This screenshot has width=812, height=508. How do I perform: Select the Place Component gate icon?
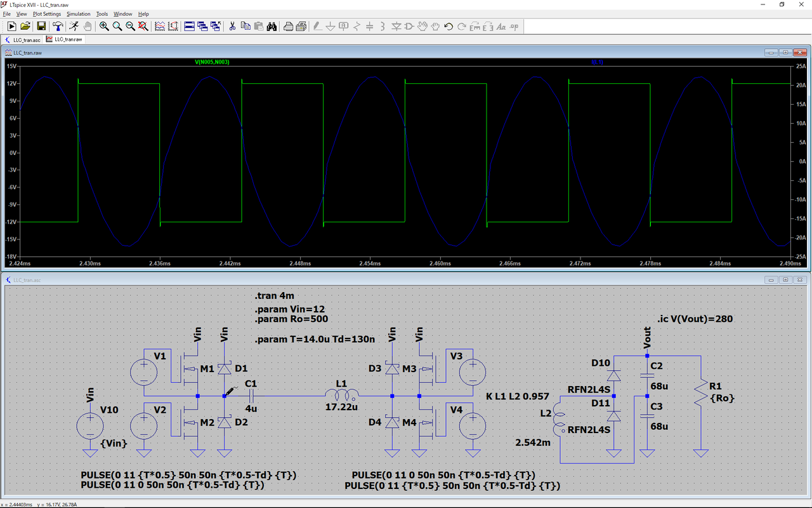tap(409, 26)
